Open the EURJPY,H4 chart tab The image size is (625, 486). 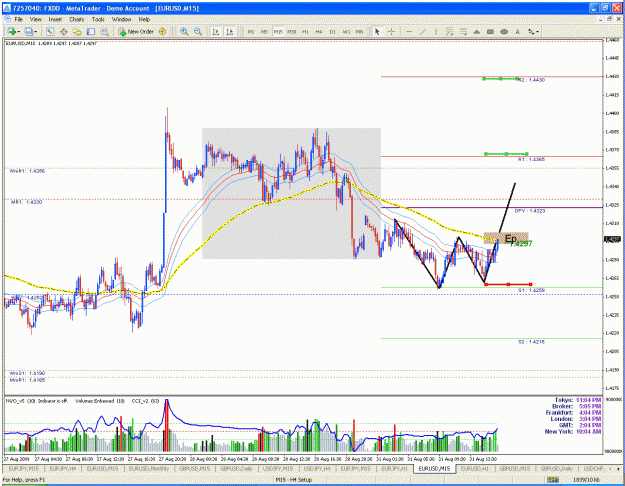pyautogui.click(x=63, y=468)
